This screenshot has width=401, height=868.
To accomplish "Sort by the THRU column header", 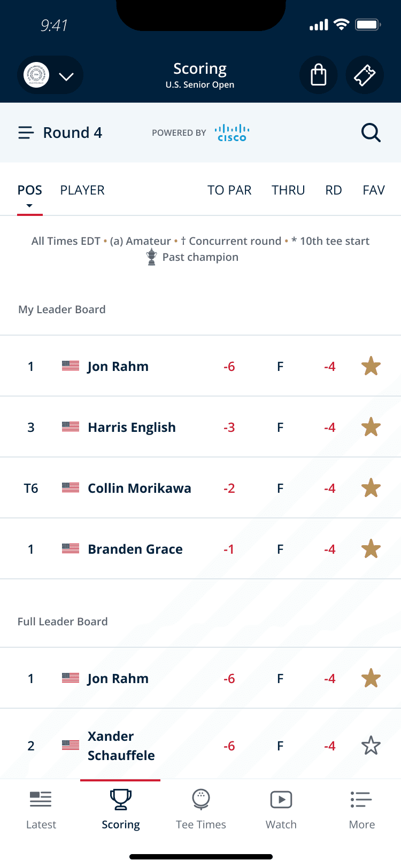I will (x=288, y=190).
